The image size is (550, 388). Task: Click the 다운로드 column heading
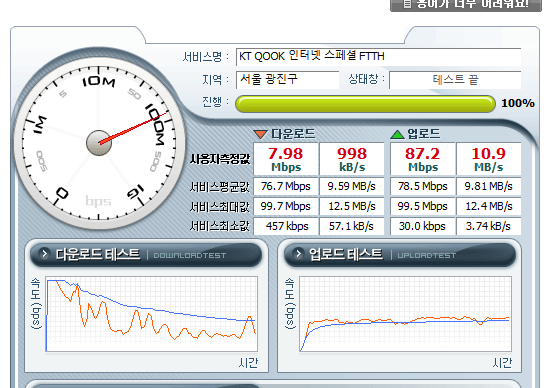293,134
